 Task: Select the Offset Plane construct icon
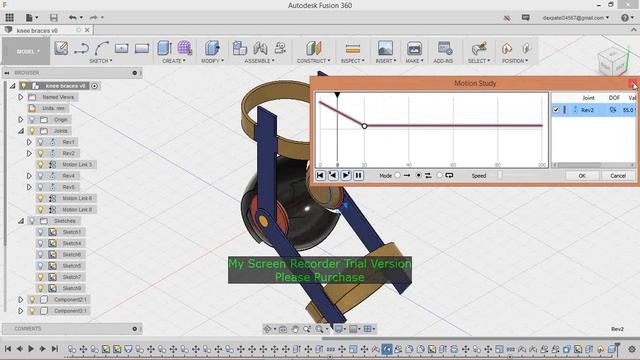coord(313,48)
